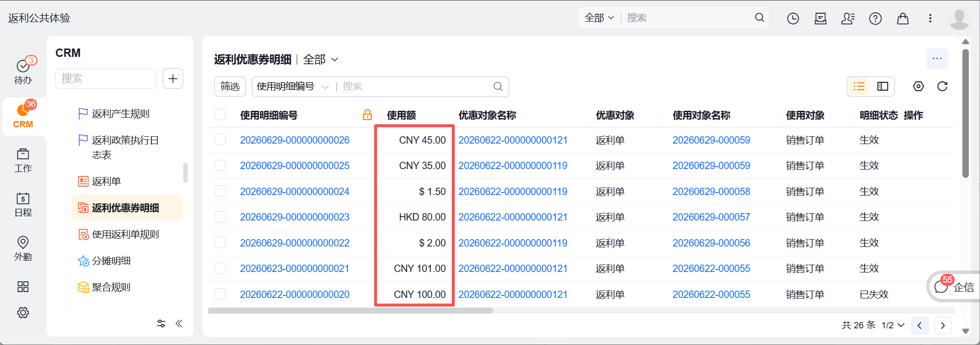Open the history clock icon in top bar
980x345 pixels.
point(793,19)
